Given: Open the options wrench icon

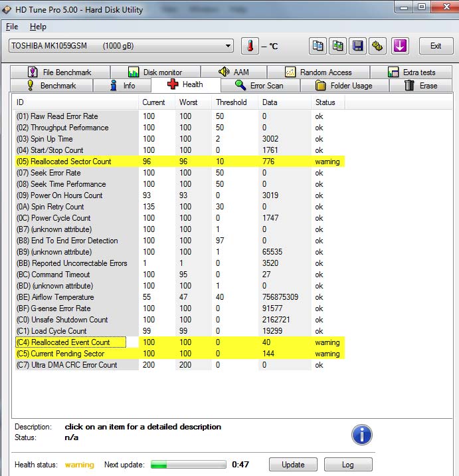Looking at the screenshot, I should (x=377, y=46).
